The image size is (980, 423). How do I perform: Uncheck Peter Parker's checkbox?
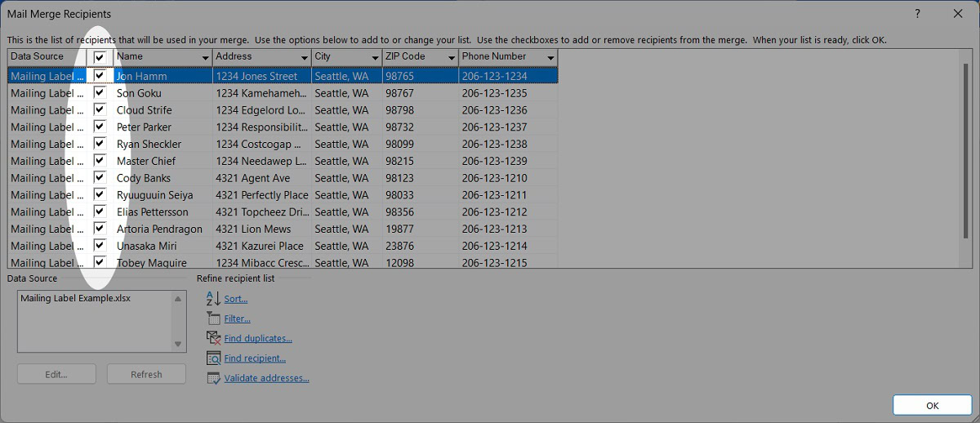pyautogui.click(x=100, y=127)
